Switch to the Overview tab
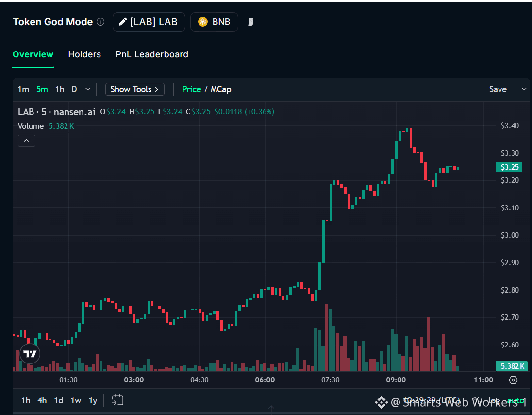This screenshot has height=415, width=532. pos(33,54)
